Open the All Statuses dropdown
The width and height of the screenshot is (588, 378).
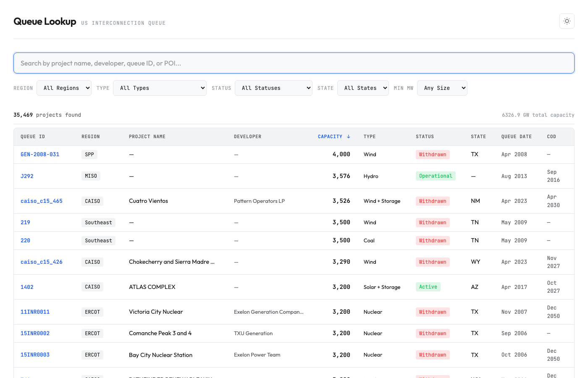[x=273, y=88]
